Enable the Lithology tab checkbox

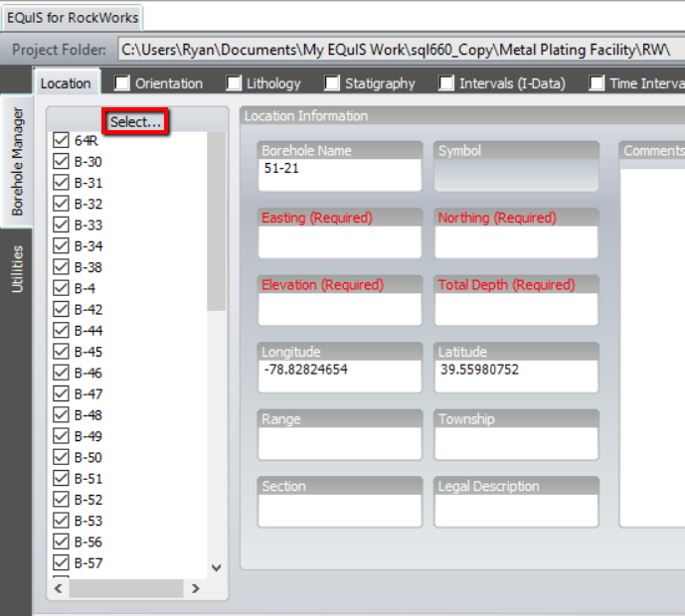pyautogui.click(x=235, y=83)
